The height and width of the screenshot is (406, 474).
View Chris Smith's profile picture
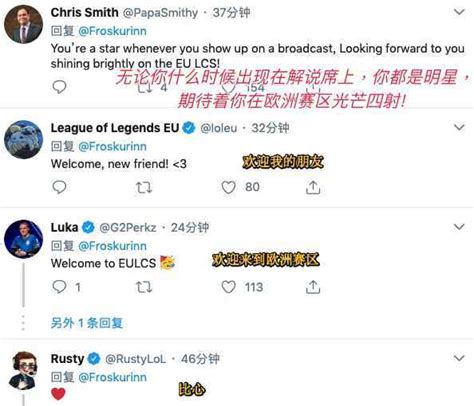coord(23,24)
